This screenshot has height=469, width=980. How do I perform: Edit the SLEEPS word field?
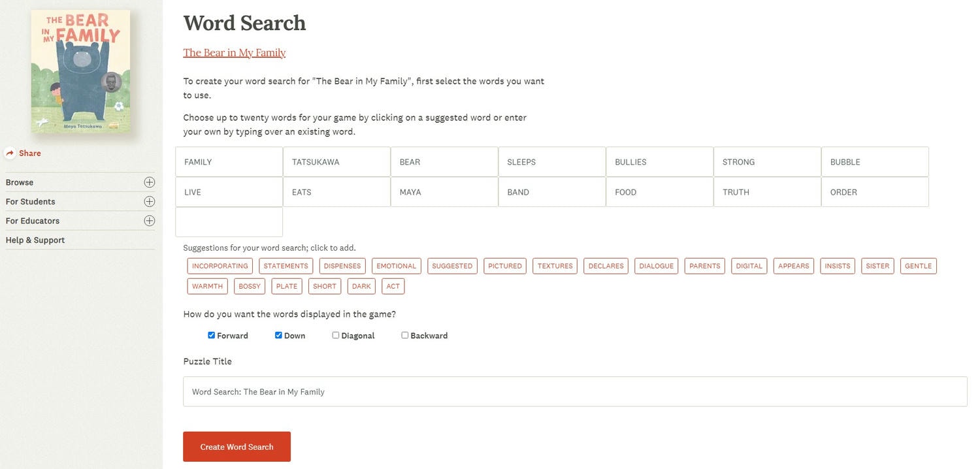(x=552, y=162)
